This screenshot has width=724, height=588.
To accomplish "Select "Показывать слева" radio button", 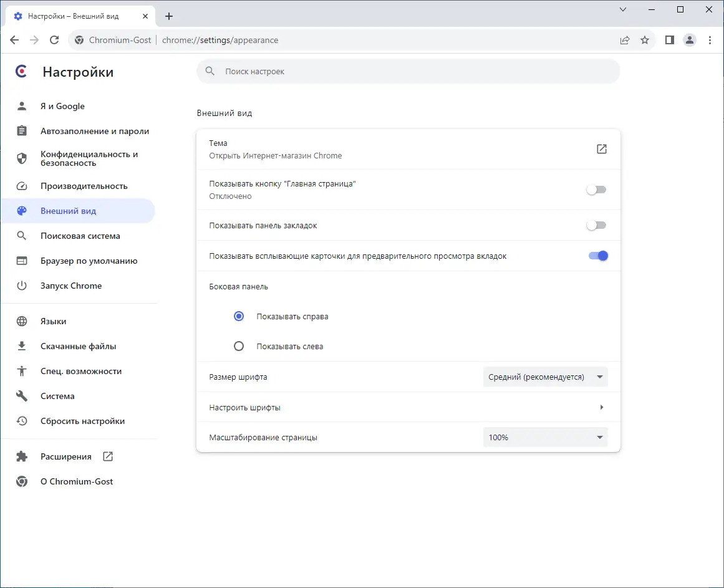I will coord(239,346).
